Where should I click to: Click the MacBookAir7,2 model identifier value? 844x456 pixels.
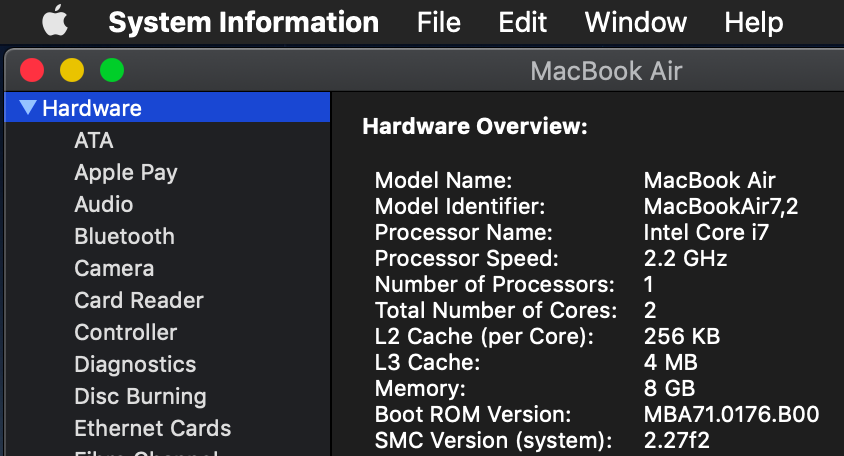[x=721, y=207]
